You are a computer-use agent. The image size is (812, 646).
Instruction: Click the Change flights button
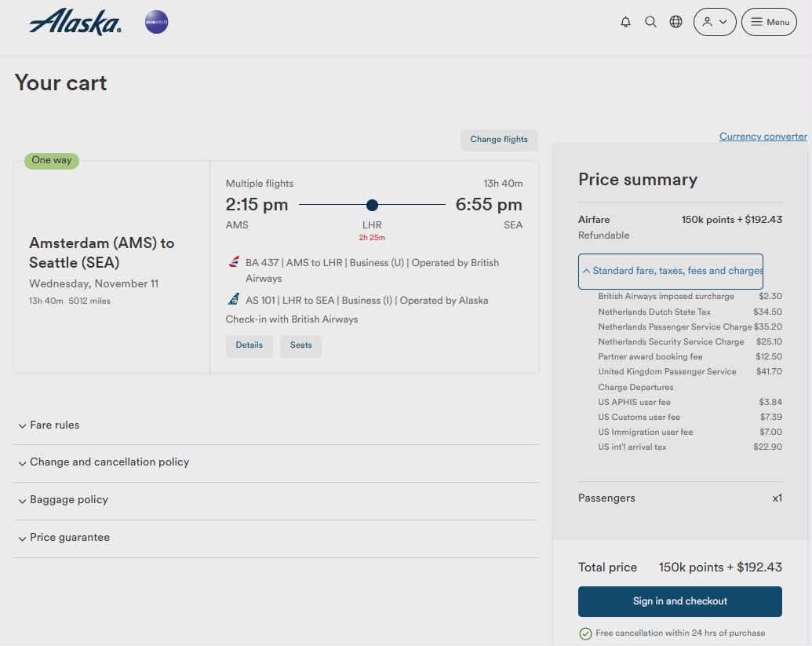click(x=499, y=140)
